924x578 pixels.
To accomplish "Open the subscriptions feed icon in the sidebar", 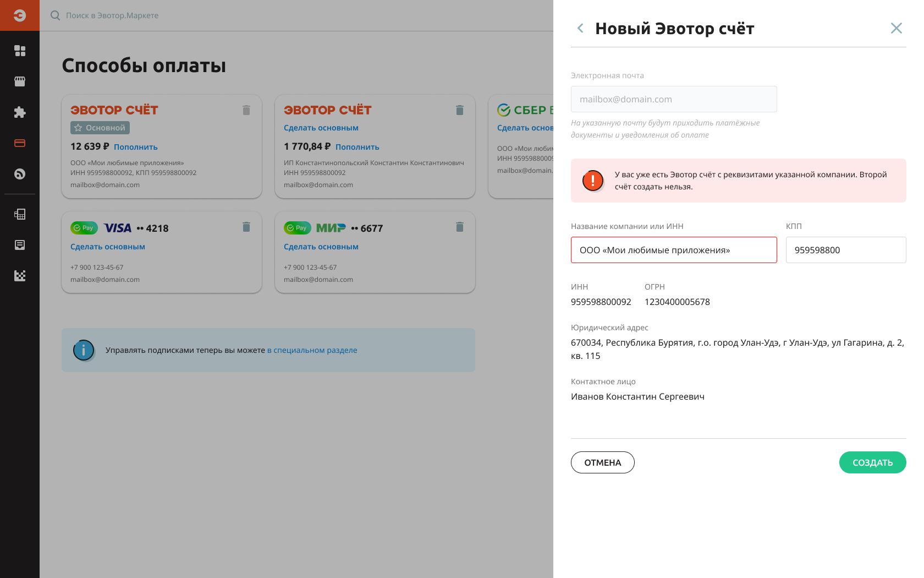I will tap(20, 174).
